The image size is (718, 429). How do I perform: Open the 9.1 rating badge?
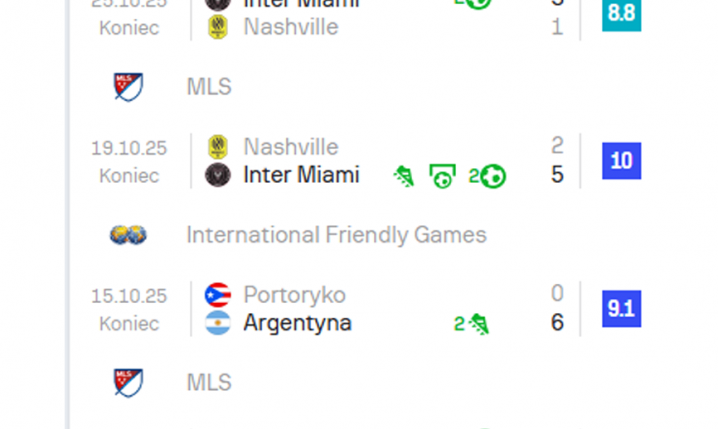[621, 309]
